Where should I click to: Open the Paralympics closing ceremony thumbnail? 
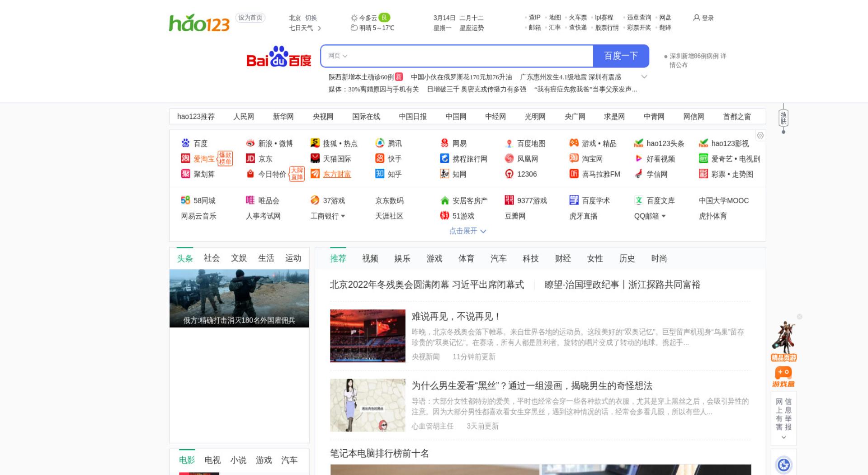[368, 336]
